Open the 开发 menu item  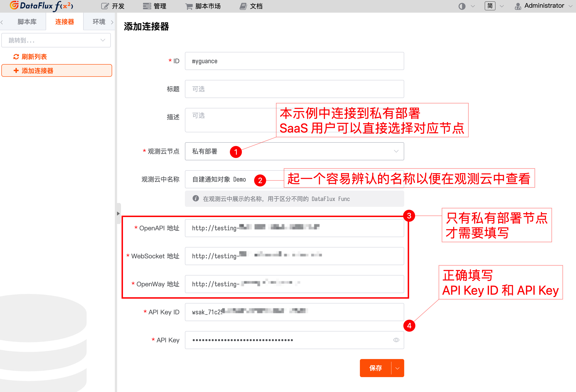tap(113, 6)
